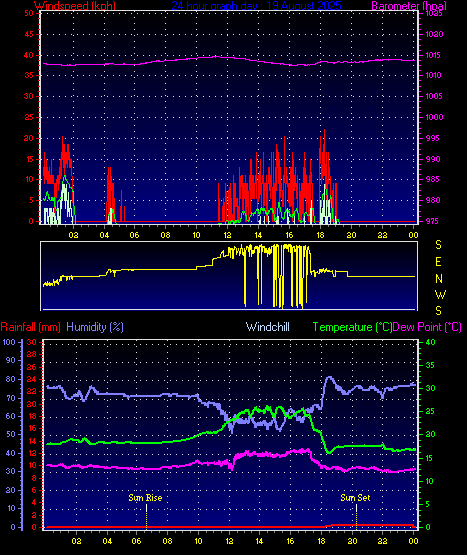Click the "24 hour graph day : 19 August 2025" heading

[256, 6]
